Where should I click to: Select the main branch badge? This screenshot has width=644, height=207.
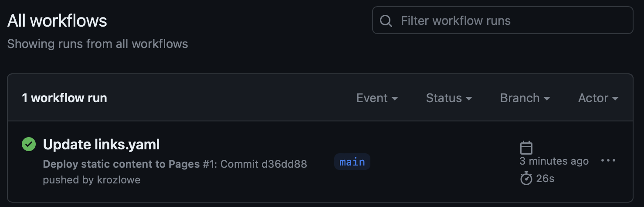(x=352, y=162)
